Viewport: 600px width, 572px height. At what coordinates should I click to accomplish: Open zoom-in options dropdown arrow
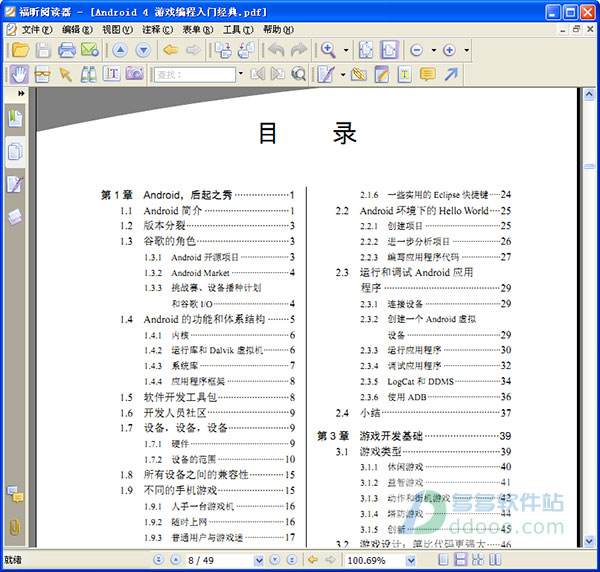click(466, 50)
